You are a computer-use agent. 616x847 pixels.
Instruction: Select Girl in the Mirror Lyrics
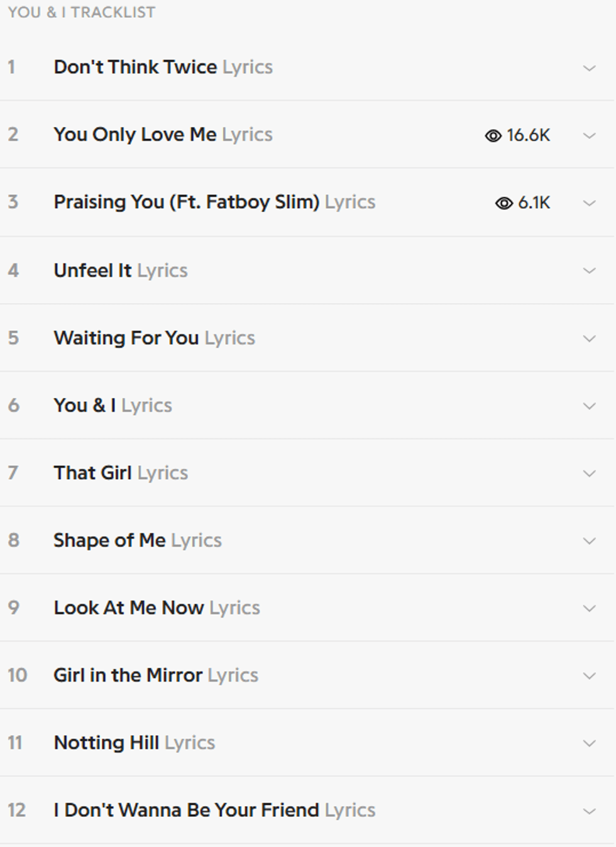click(x=155, y=675)
